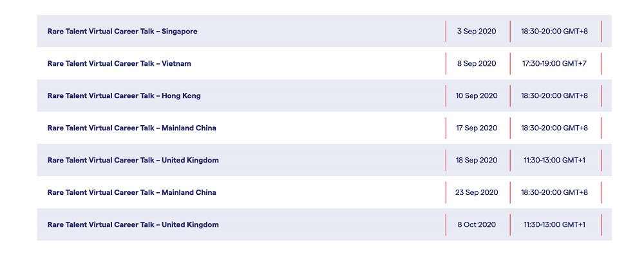The width and height of the screenshot is (644, 258).
Task: Click the 3 Sep 2020 date cell
Action: 477,31
